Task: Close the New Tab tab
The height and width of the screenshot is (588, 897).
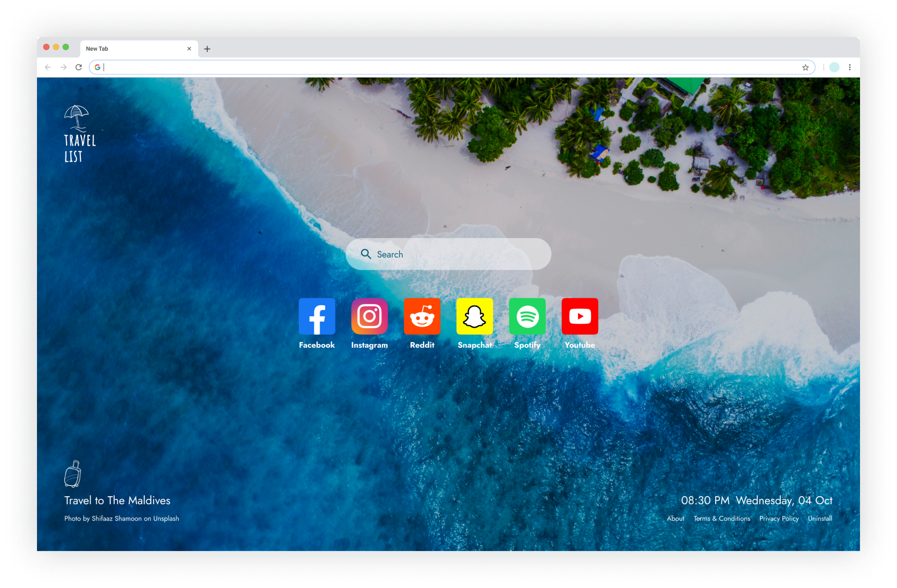Action: (x=189, y=49)
